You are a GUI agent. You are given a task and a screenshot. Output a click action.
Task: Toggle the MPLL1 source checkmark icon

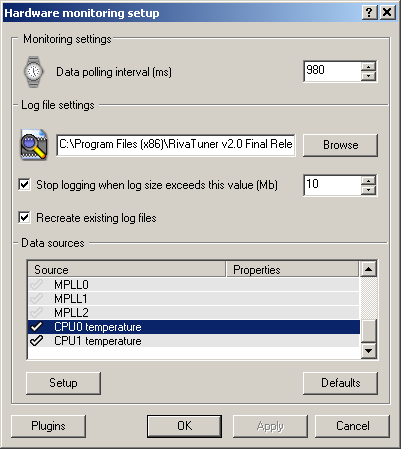(36, 299)
